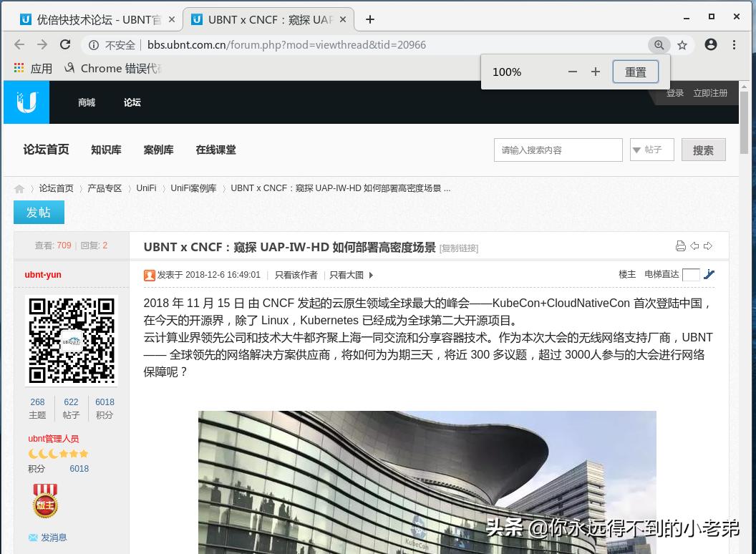
Task: Open the Chrome three-dot menu
Action: [x=735, y=44]
